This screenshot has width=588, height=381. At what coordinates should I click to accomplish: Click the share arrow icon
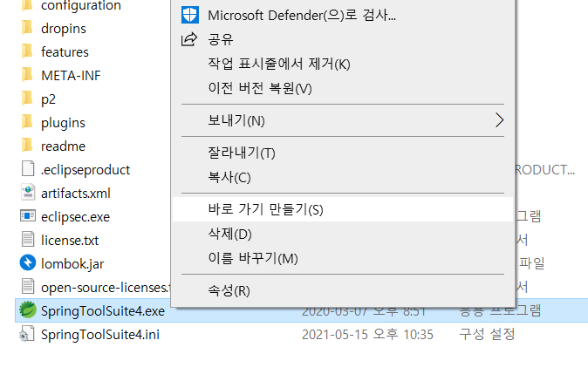point(189,39)
